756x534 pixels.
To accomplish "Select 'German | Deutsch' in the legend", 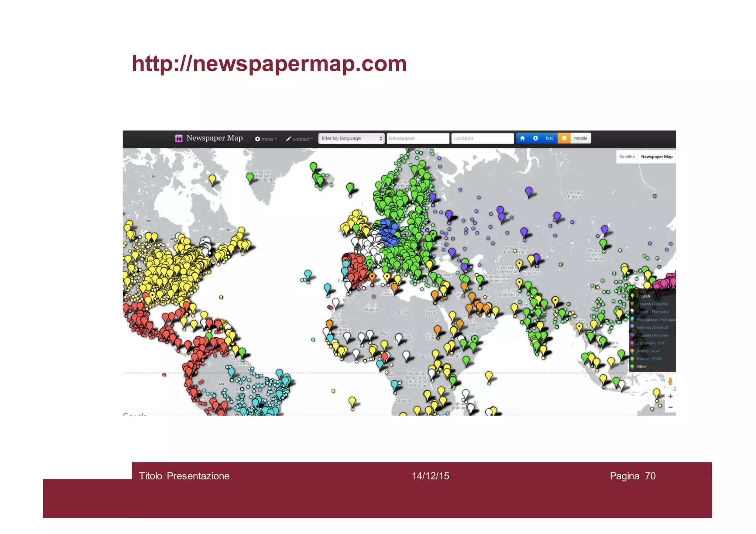I will (x=652, y=328).
